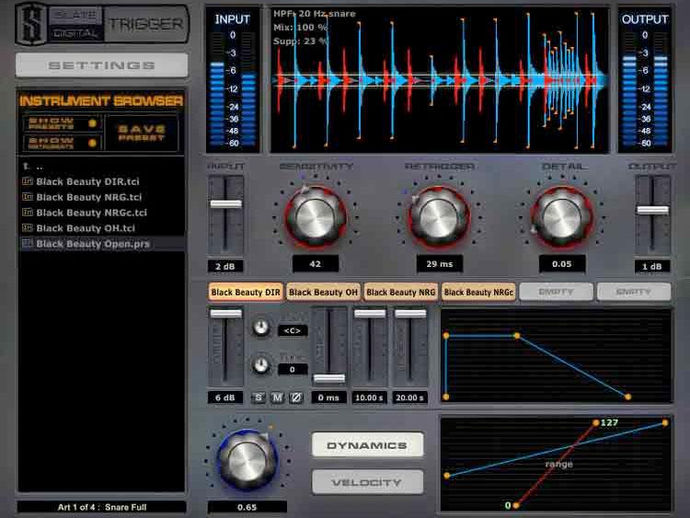Switch to the Black Beauty DIR slot tab
Screen dimensions: 690x518
[246, 292]
